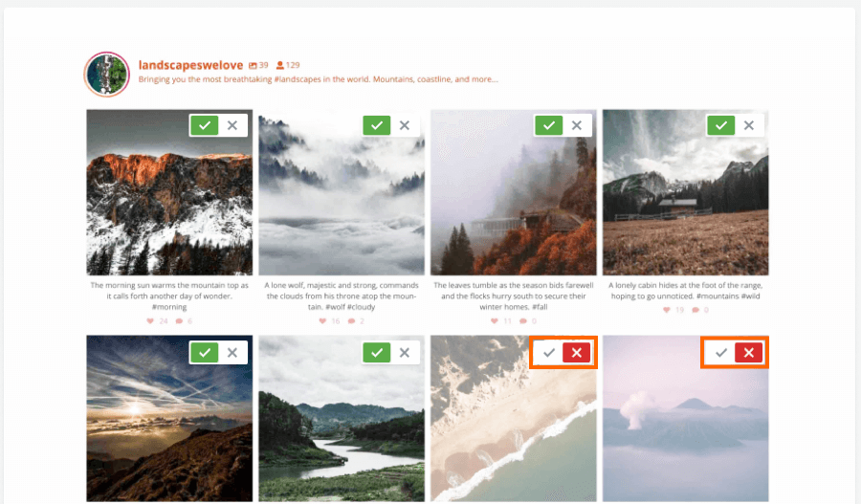The image size is (861, 504).
Task: Open the river valley photo thumbnail
Action: coord(342,418)
